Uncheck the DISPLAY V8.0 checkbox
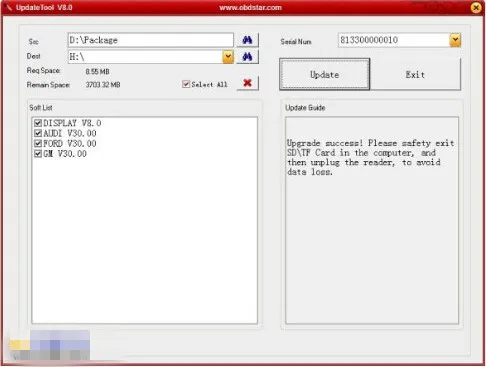The height and width of the screenshot is (367, 486). pyautogui.click(x=38, y=123)
